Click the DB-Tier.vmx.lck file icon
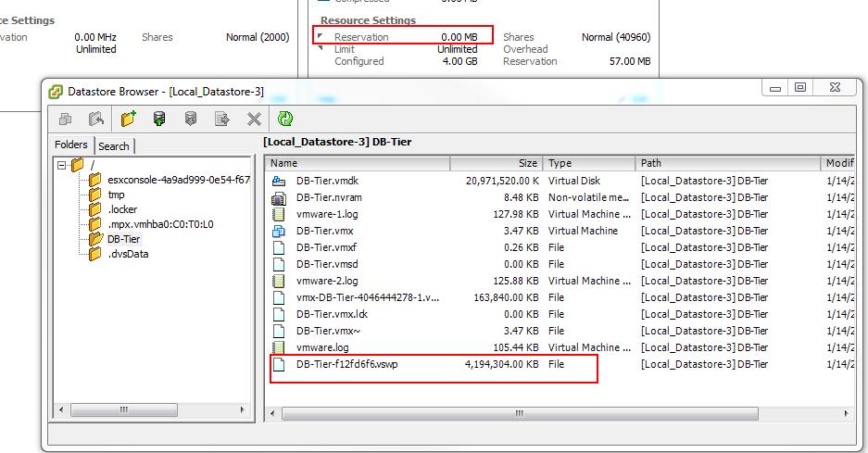This screenshot has height=453, width=868. pyautogui.click(x=279, y=314)
